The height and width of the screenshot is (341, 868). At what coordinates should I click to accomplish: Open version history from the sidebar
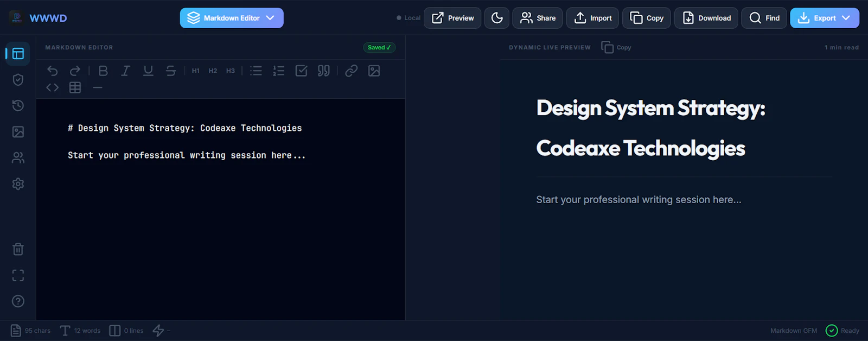(x=18, y=106)
